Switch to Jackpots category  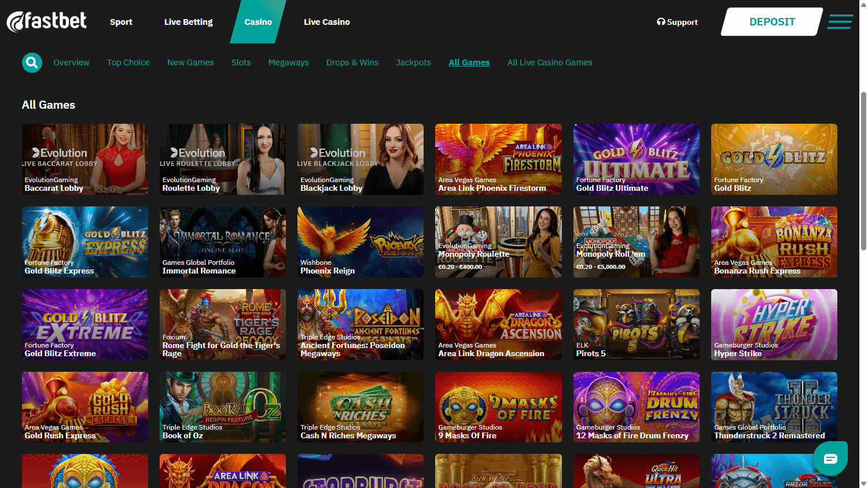click(413, 62)
